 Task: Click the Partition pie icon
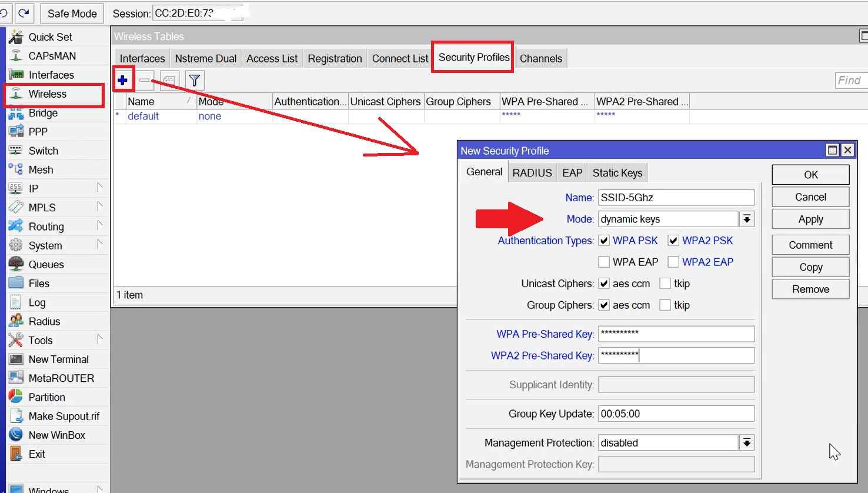pos(16,397)
